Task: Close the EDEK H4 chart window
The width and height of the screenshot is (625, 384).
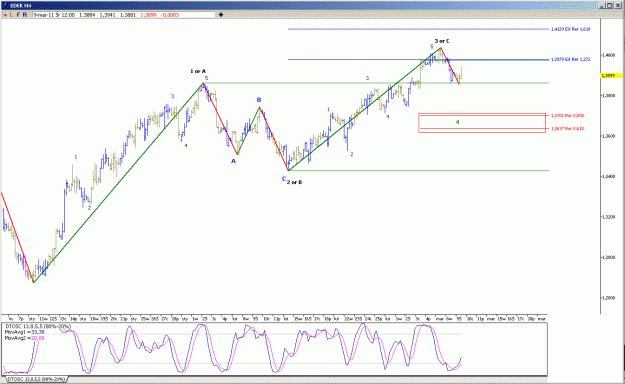Action: (617, 6)
